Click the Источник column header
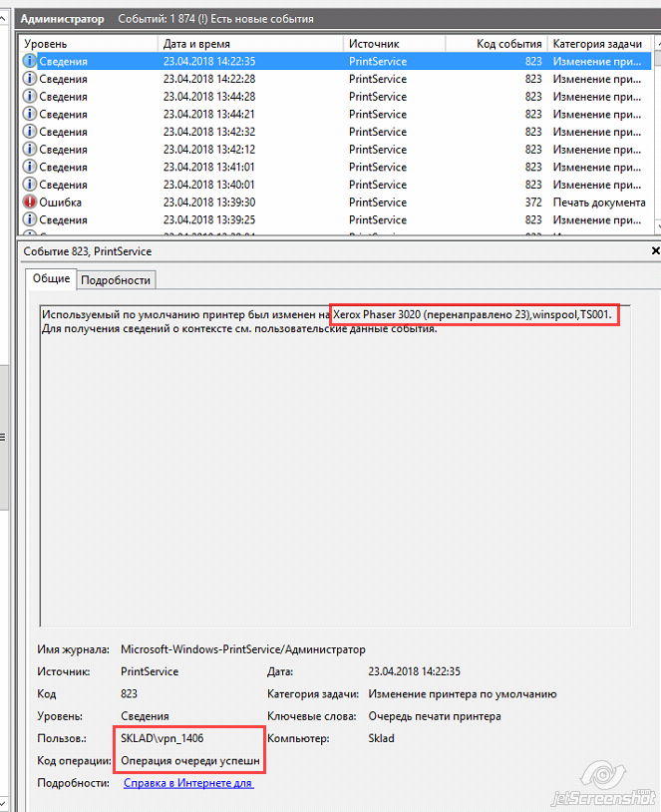 click(393, 44)
